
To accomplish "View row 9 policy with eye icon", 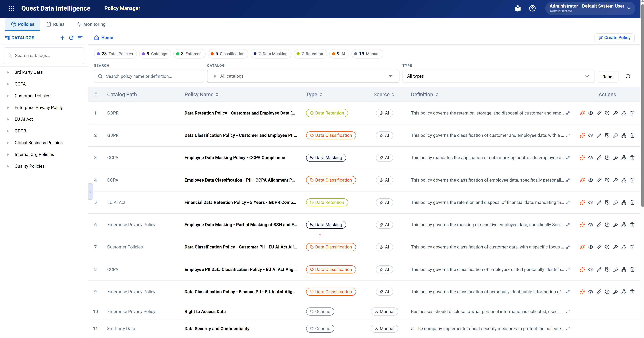I will pos(590,292).
